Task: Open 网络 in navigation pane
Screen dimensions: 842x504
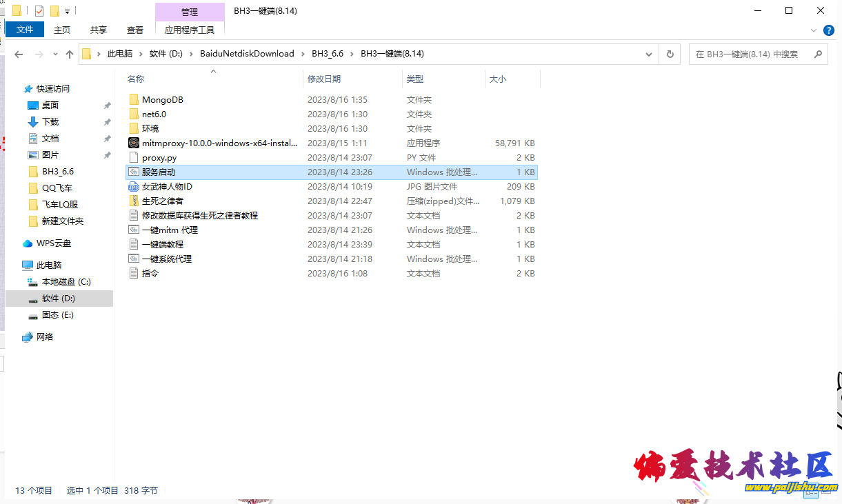Action: point(45,337)
